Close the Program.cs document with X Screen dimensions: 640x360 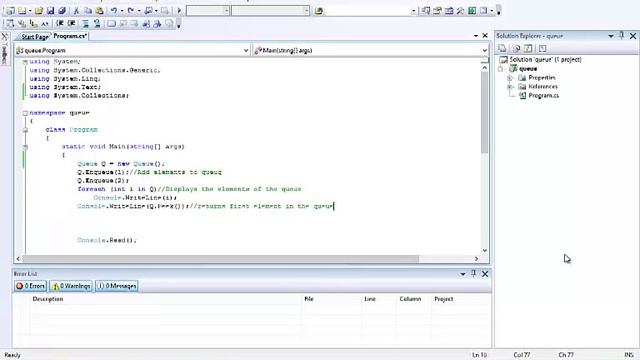tap(485, 36)
